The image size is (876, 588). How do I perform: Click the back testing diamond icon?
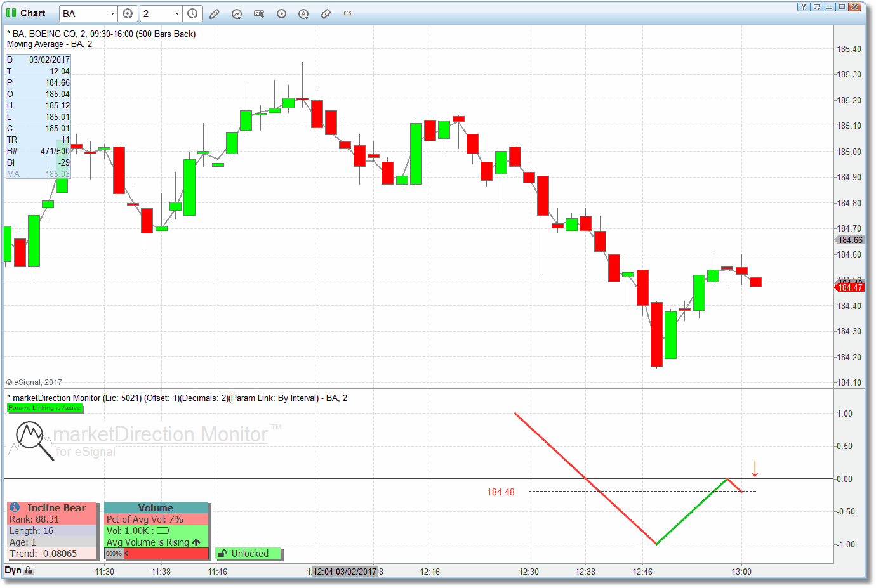tap(326, 13)
